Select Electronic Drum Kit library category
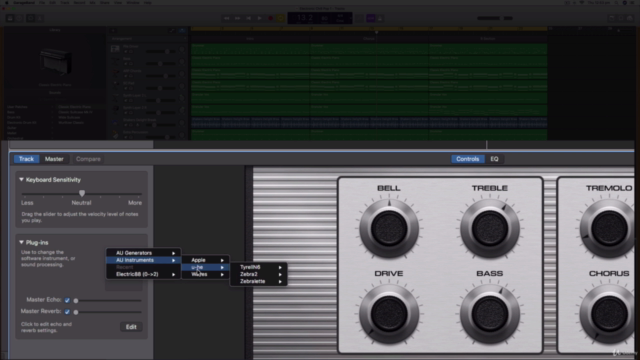This screenshot has height=360, width=640. (x=22, y=122)
